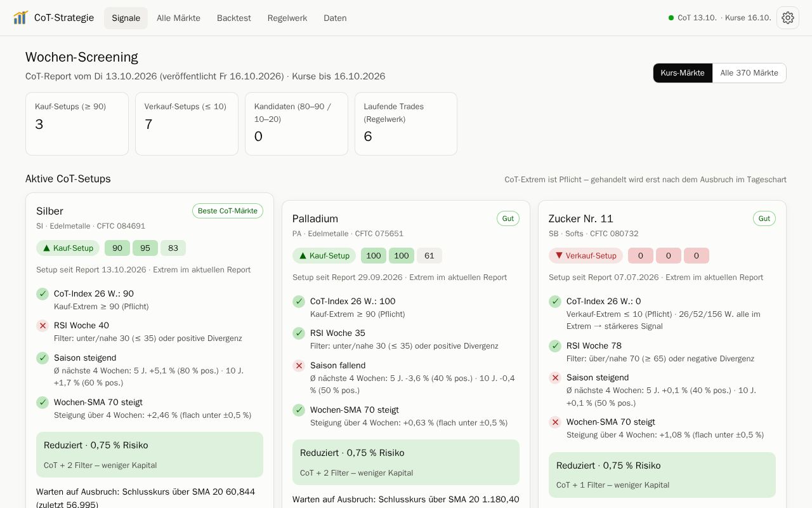Click the Laufende Trades summary card

[x=406, y=124]
